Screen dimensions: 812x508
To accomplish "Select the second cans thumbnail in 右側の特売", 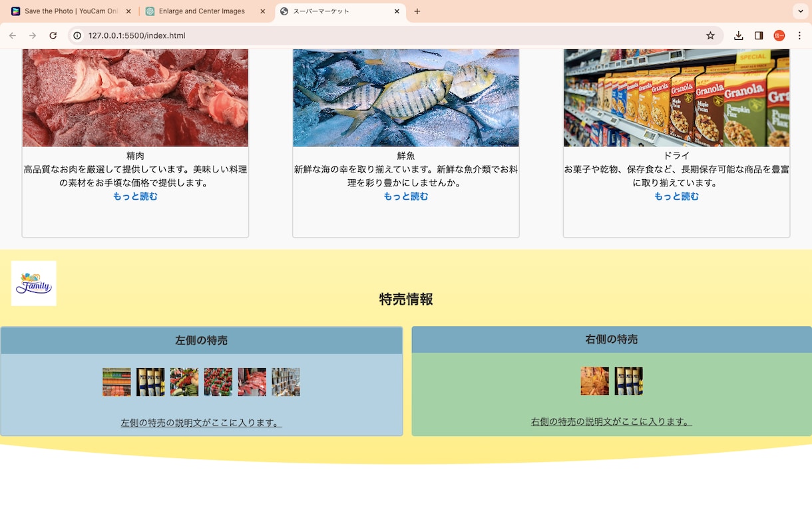I will [x=629, y=381].
